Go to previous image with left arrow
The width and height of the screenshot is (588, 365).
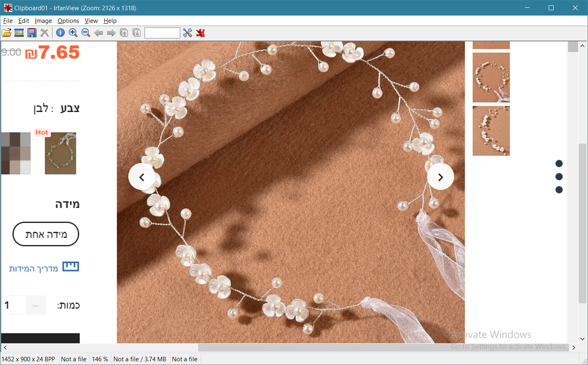(x=99, y=33)
